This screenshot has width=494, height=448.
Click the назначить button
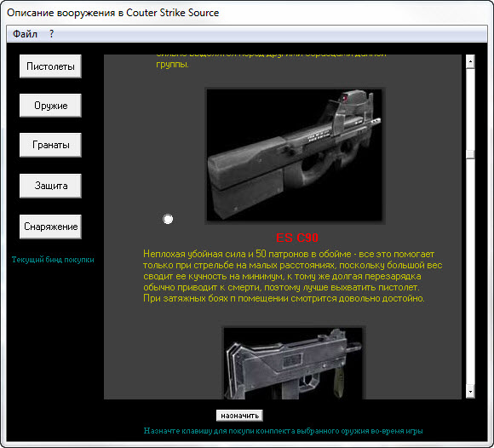(x=239, y=416)
